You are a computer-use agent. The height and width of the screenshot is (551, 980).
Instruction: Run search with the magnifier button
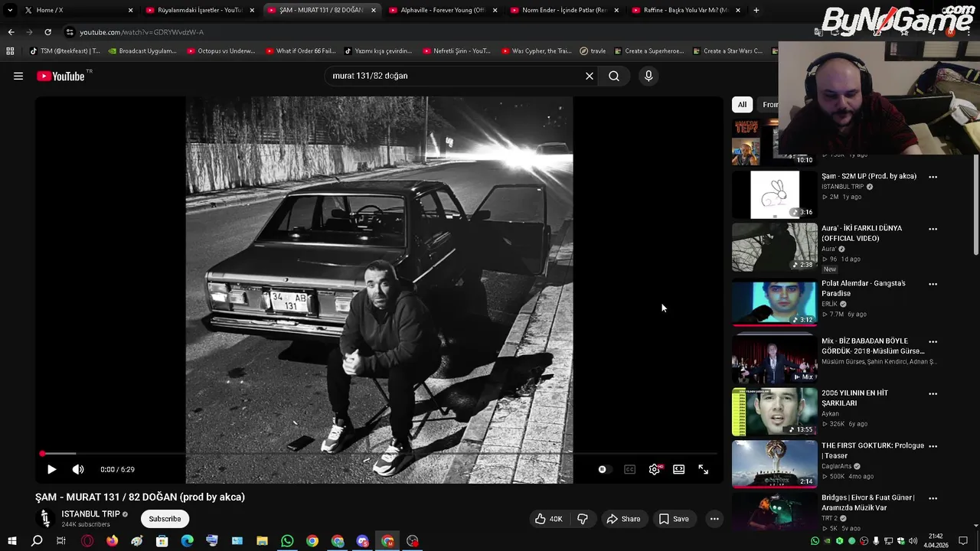[614, 76]
